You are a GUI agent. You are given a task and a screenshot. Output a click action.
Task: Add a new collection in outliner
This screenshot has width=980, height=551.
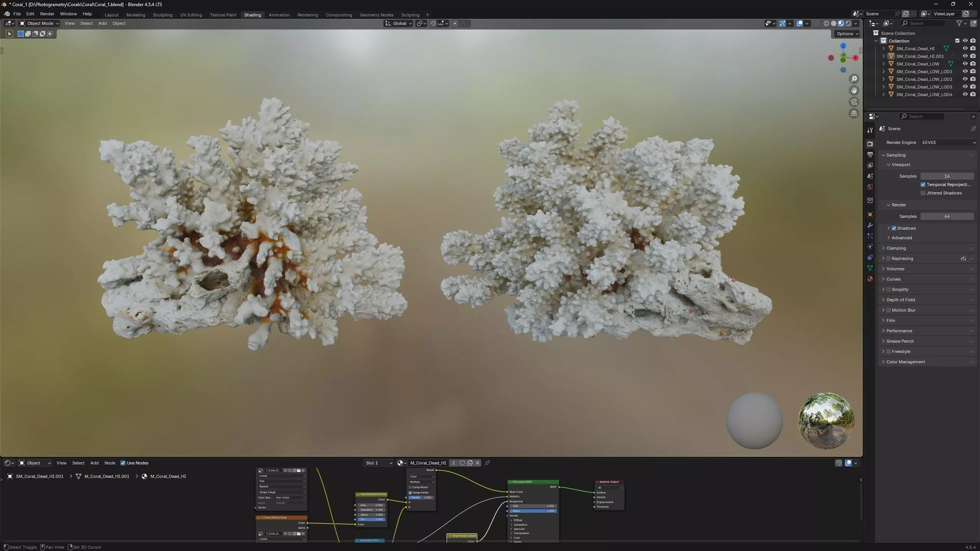tap(973, 23)
